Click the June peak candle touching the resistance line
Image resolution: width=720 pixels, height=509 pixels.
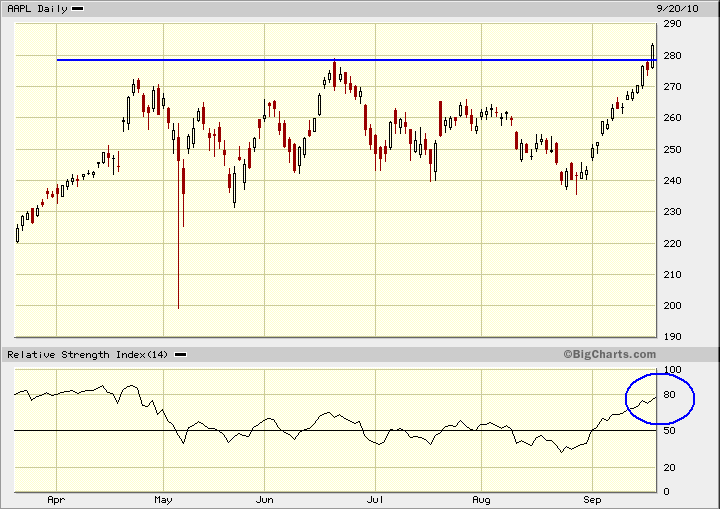coord(334,73)
